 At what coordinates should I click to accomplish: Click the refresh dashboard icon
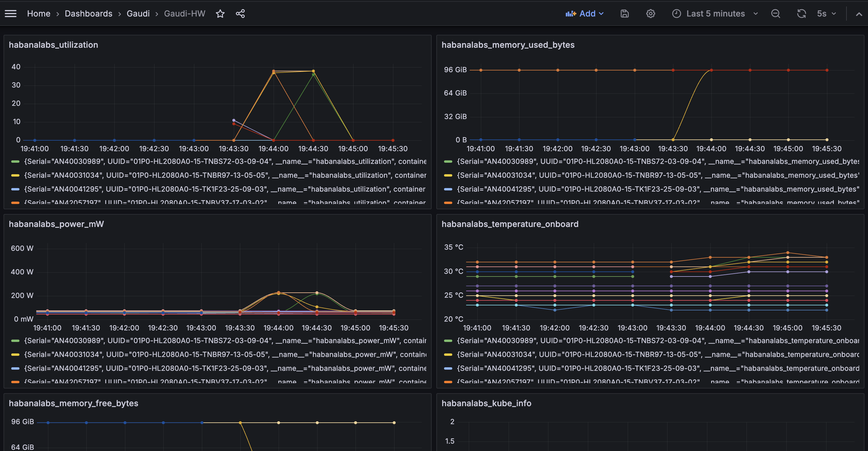[x=801, y=14]
